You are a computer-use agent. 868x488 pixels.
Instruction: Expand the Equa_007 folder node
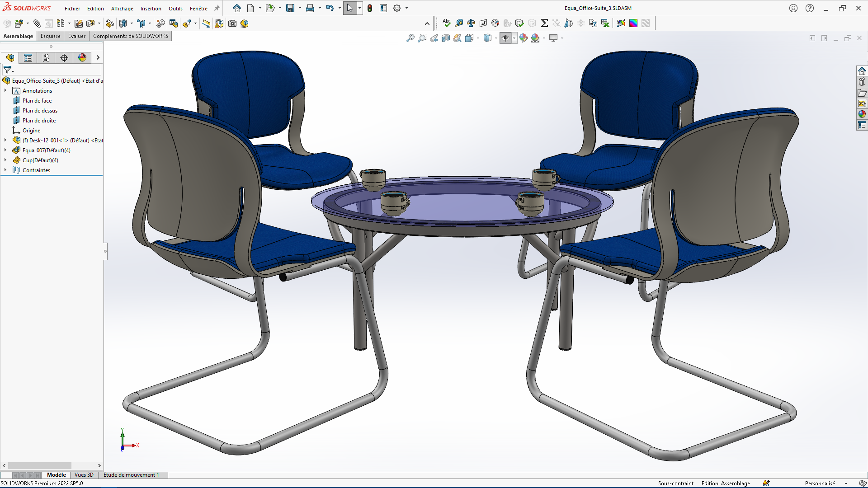(5, 150)
